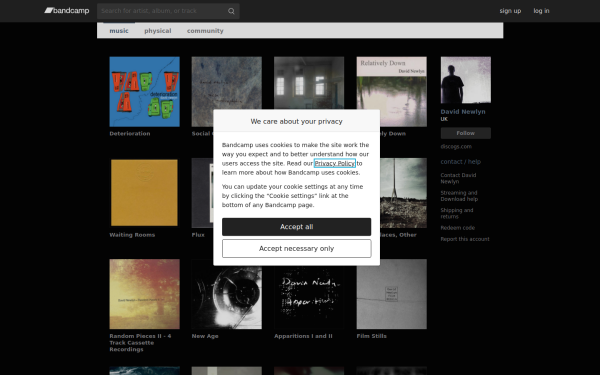Open Streaming and Download help

[459, 196]
